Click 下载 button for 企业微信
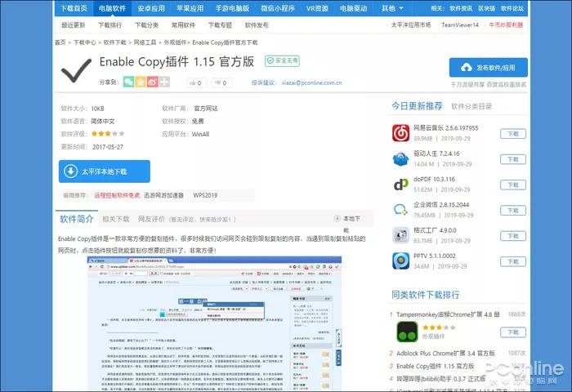 coord(513,211)
